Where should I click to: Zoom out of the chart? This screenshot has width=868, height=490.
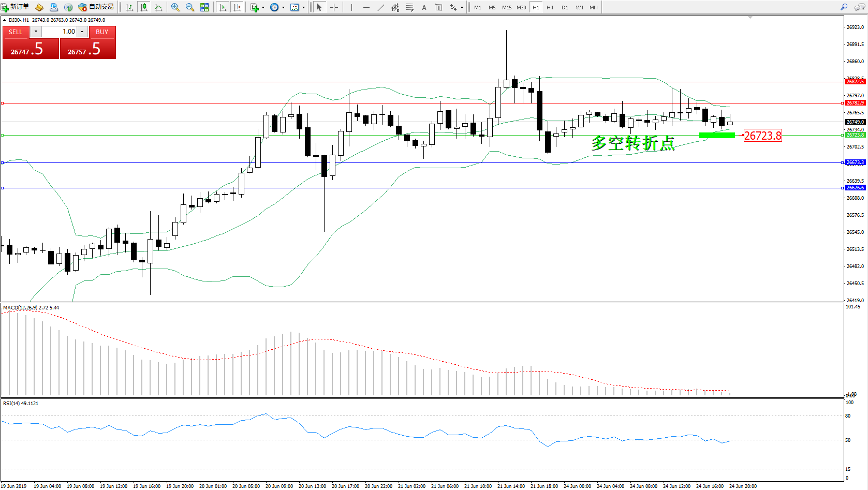coord(190,7)
